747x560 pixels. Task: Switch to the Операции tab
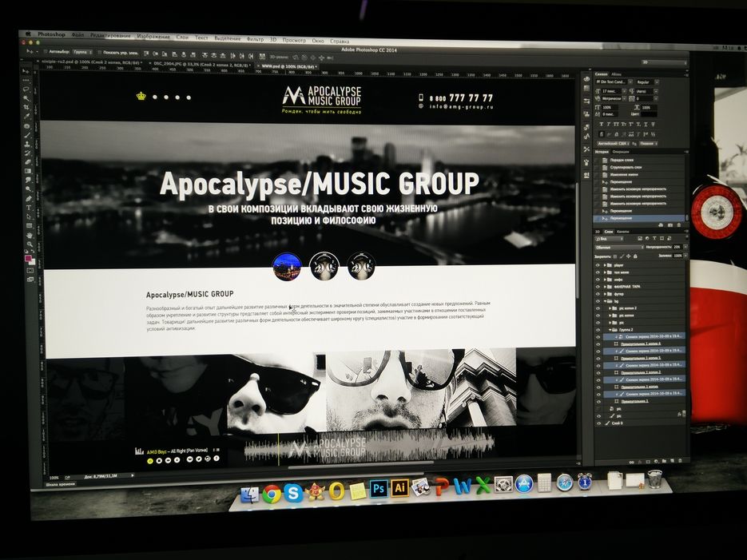(x=621, y=152)
